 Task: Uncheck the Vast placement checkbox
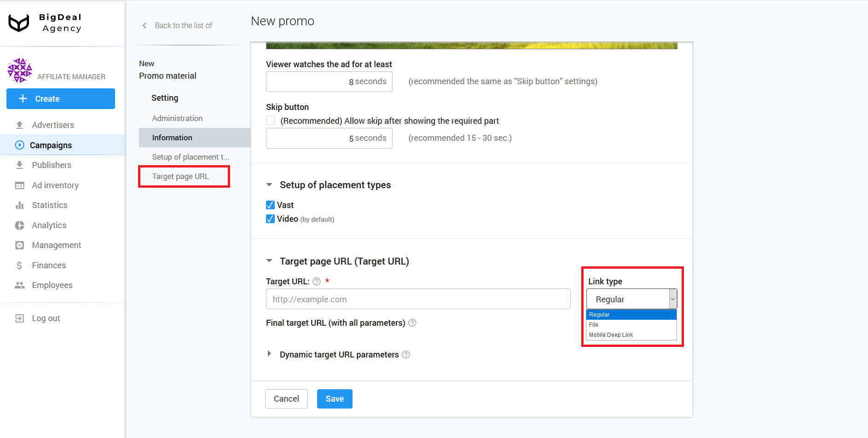(x=271, y=205)
